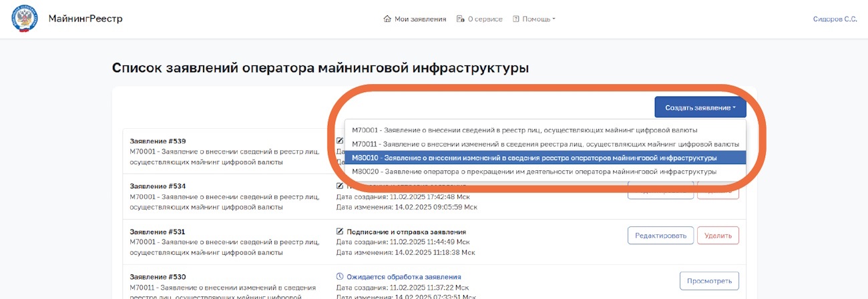
Task: Go to Мои заявления
Action: (x=420, y=19)
